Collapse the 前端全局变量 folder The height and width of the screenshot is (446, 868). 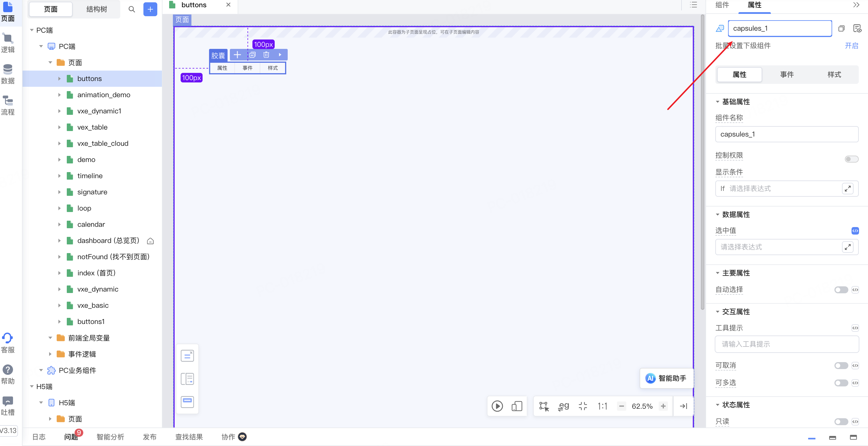click(x=50, y=338)
